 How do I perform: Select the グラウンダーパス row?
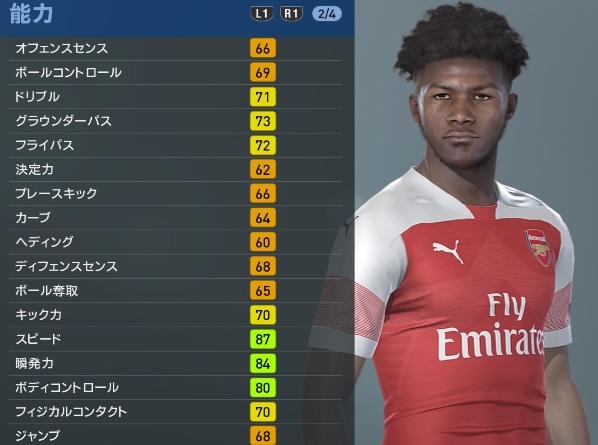tap(175, 121)
